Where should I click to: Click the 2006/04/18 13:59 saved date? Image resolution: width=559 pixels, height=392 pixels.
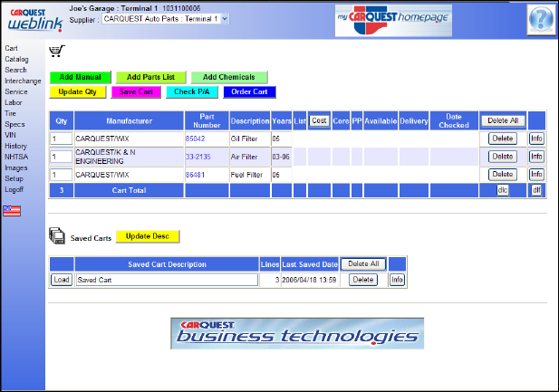coord(309,280)
